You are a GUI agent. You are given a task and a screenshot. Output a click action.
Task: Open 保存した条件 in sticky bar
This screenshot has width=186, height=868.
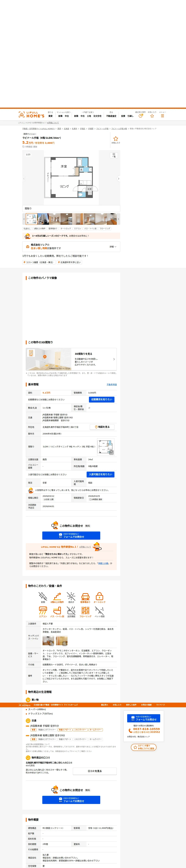pos(131,705)
